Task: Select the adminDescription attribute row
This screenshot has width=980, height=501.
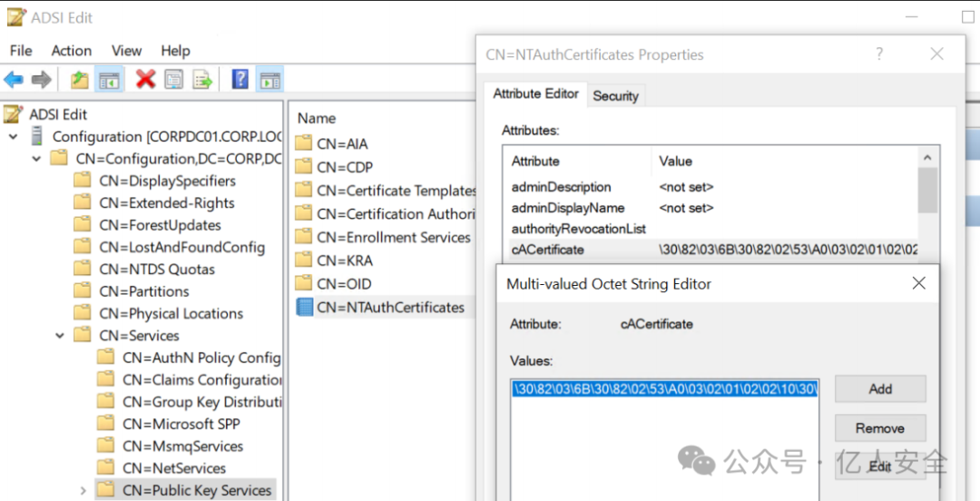Action: click(714, 187)
